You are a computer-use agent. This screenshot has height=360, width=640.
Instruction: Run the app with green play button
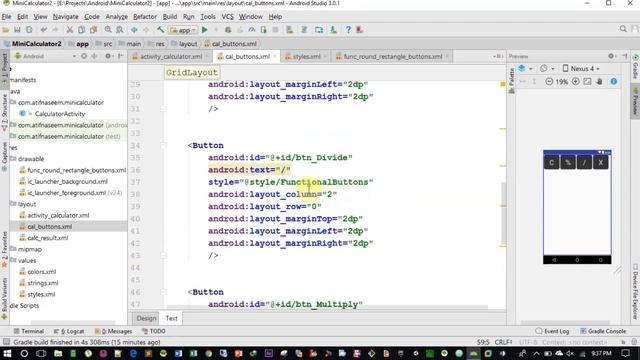pyautogui.click(x=204, y=30)
